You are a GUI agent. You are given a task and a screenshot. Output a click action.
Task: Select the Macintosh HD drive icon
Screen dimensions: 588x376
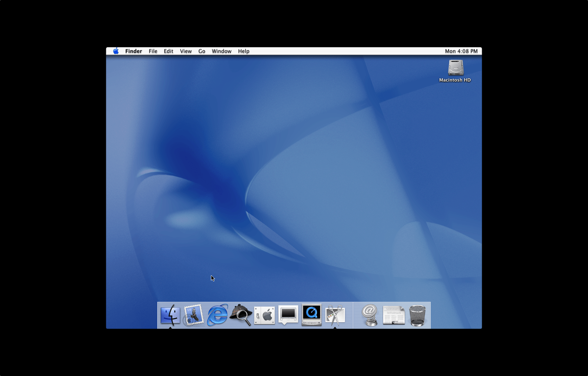coord(456,68)
